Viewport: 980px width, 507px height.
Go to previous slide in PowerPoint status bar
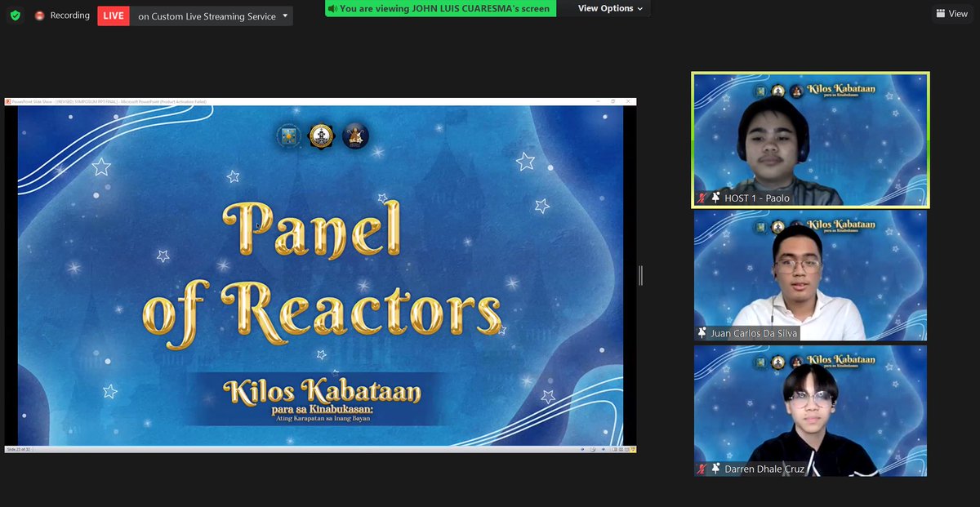(x=582, y=449)
